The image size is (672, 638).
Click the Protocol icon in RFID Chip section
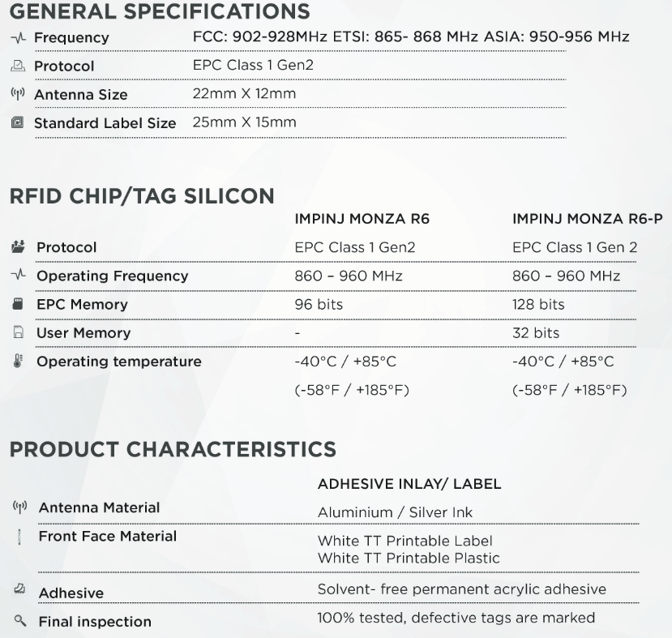tap(18, 246)
